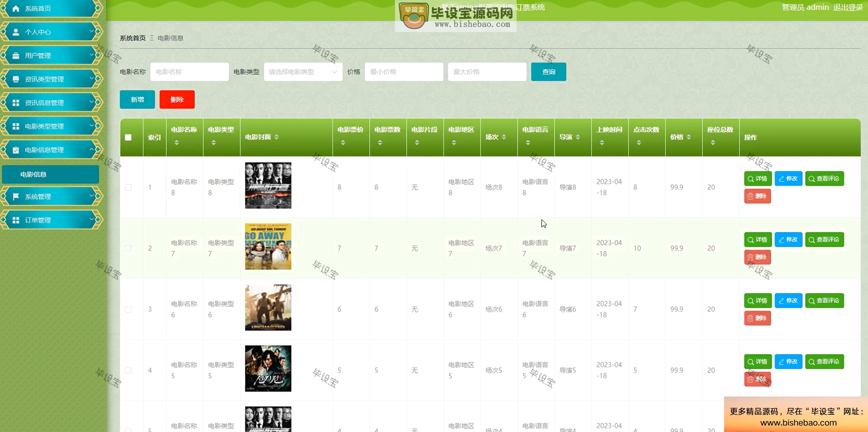Click the 退出登录 link

(x=848, y=7)
